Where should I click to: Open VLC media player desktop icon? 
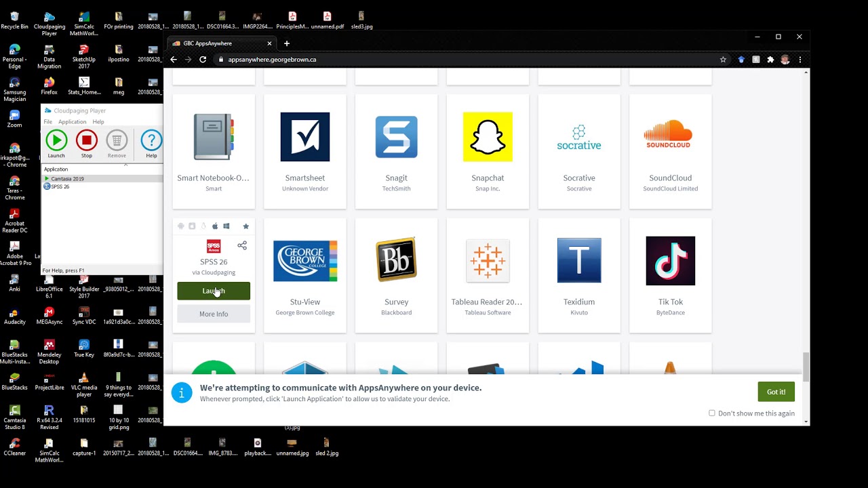(84, 380)
